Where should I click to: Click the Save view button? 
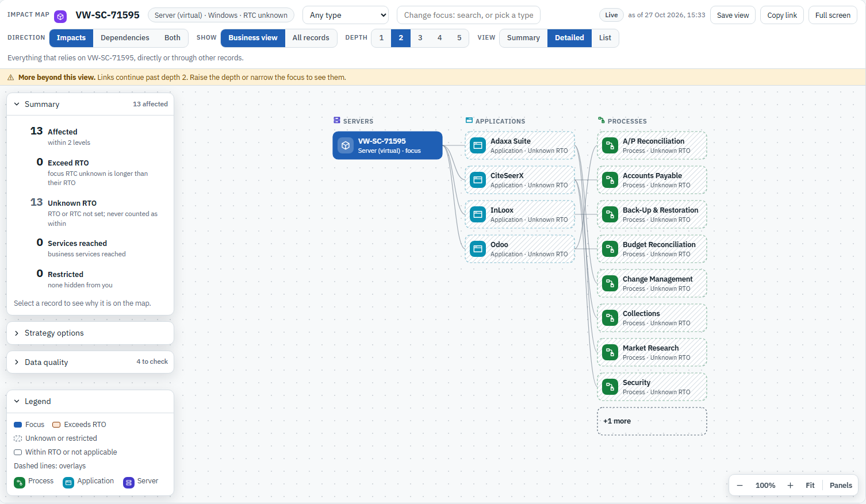(x=733, y=15)
